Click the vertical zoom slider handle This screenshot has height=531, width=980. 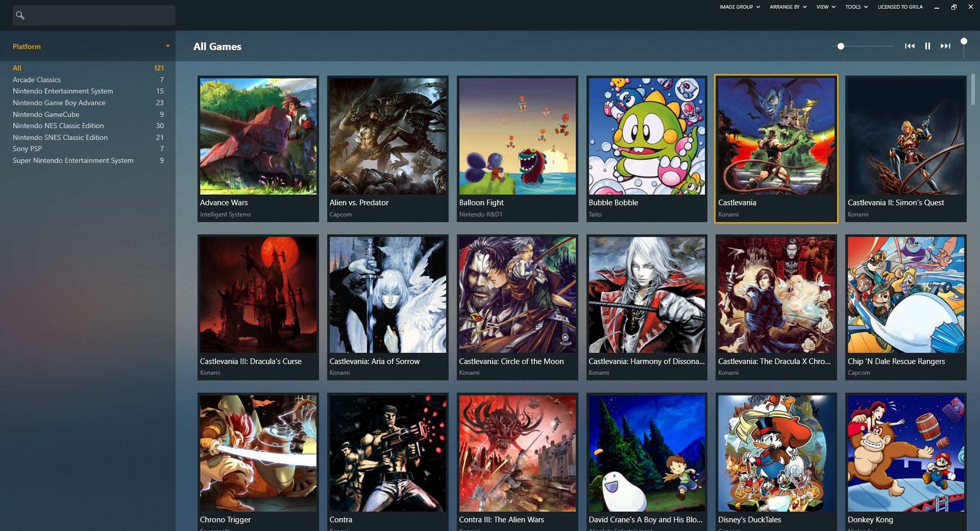pyautogui.click(x=964, y=41)
